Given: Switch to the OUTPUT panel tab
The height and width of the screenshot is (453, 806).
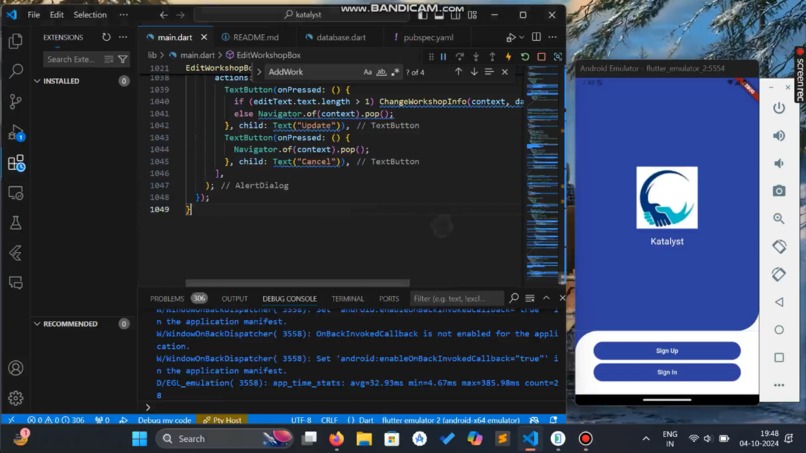Looking at the screenshot, I should (x=234, y=299).
